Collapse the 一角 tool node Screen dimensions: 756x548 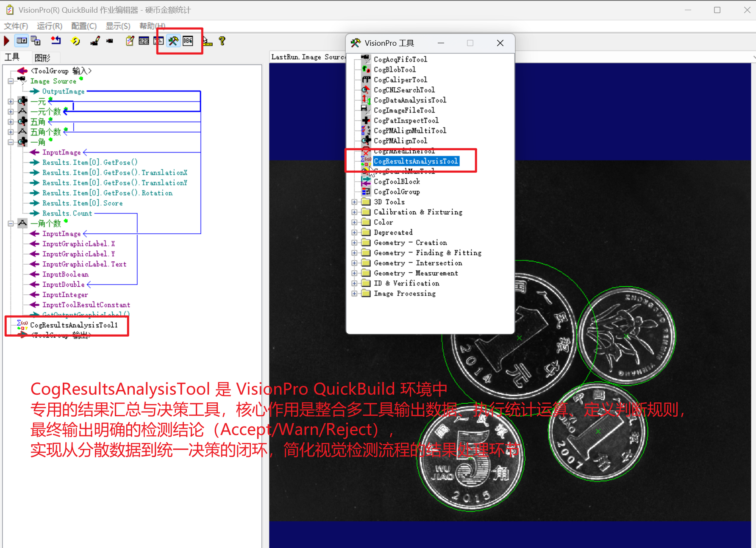coord(11,142)
